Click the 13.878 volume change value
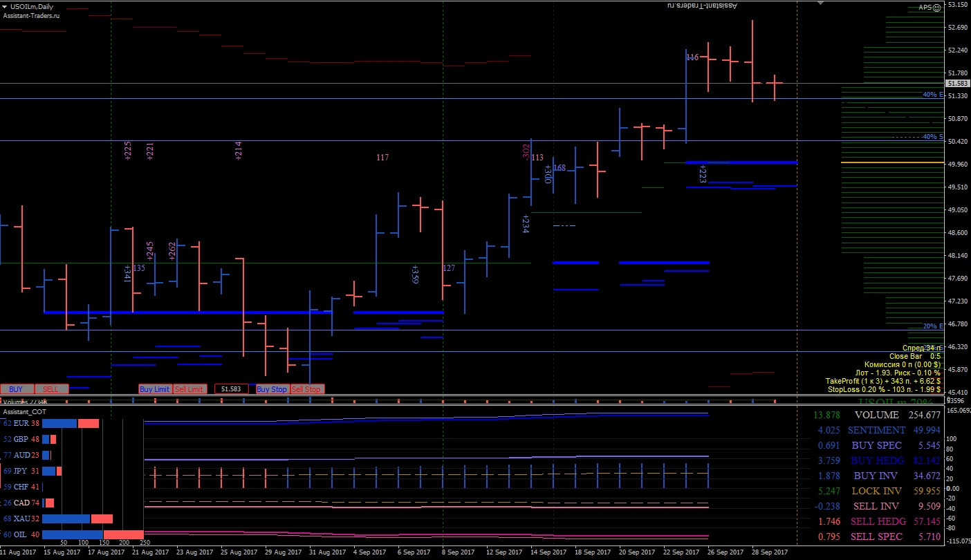Screen dimensions: 971x560 827,416
